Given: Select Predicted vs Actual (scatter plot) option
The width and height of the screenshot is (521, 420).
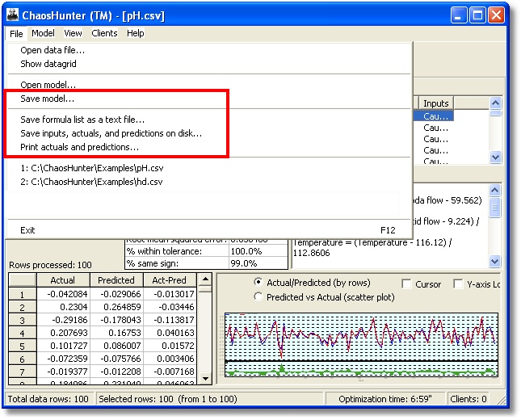Looking at the screenshot, I should pyautogui.click(x=258, y=296).
